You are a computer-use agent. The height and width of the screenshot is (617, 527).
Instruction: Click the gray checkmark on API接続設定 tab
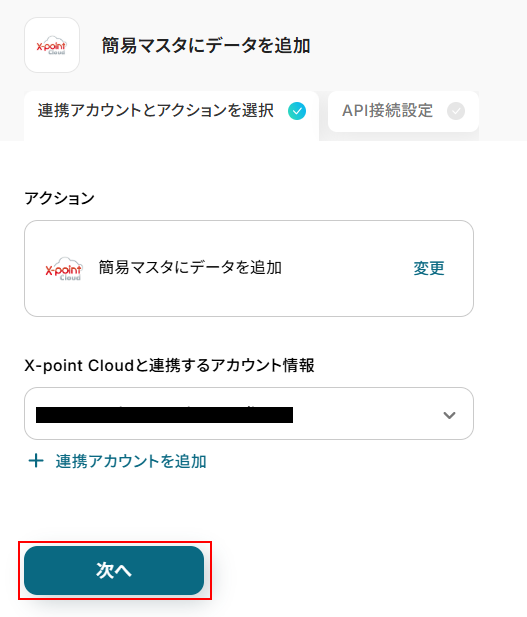tap(456, 111)
